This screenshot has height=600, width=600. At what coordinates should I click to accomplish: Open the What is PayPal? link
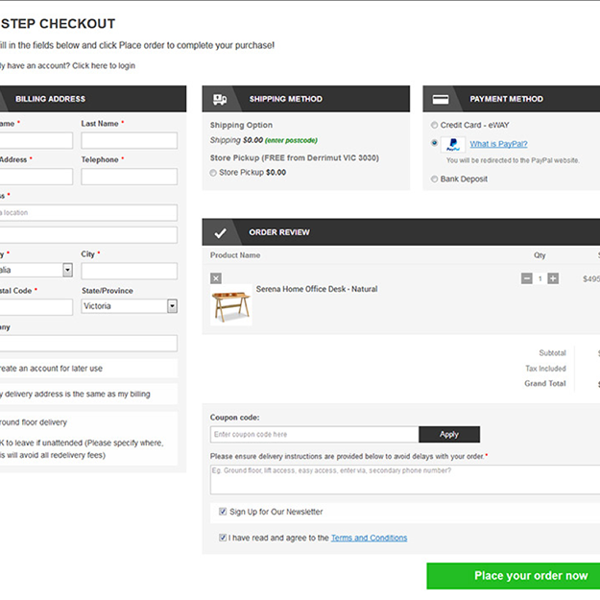(498, 144)
